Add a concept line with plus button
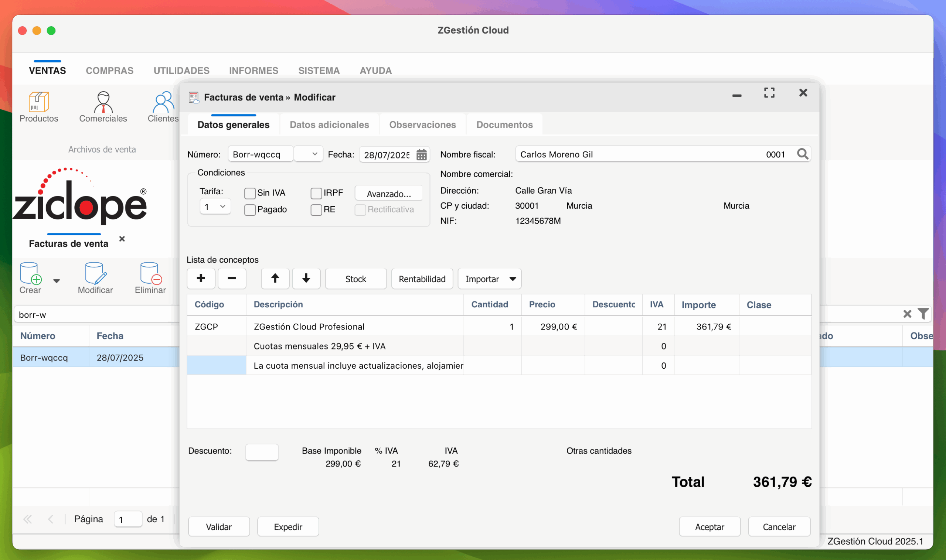This screenshot has width=946, height=560. click(201, 279)
